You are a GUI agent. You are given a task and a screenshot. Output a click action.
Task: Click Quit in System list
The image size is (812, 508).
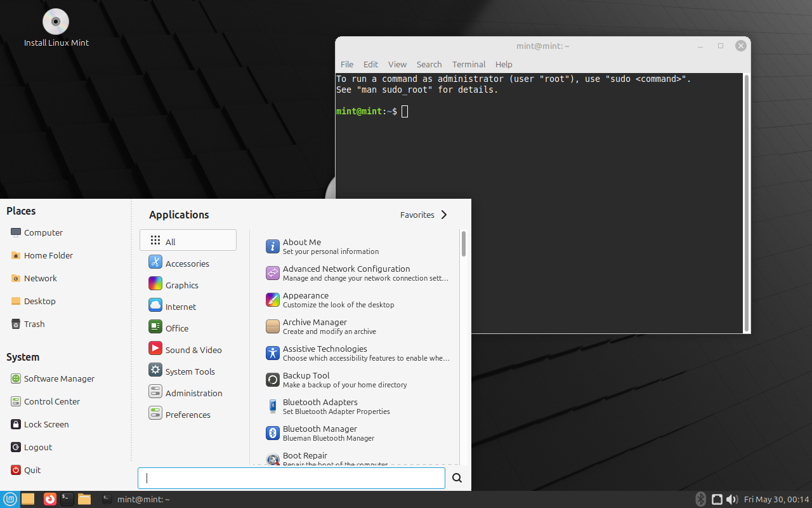click(26, 470)
